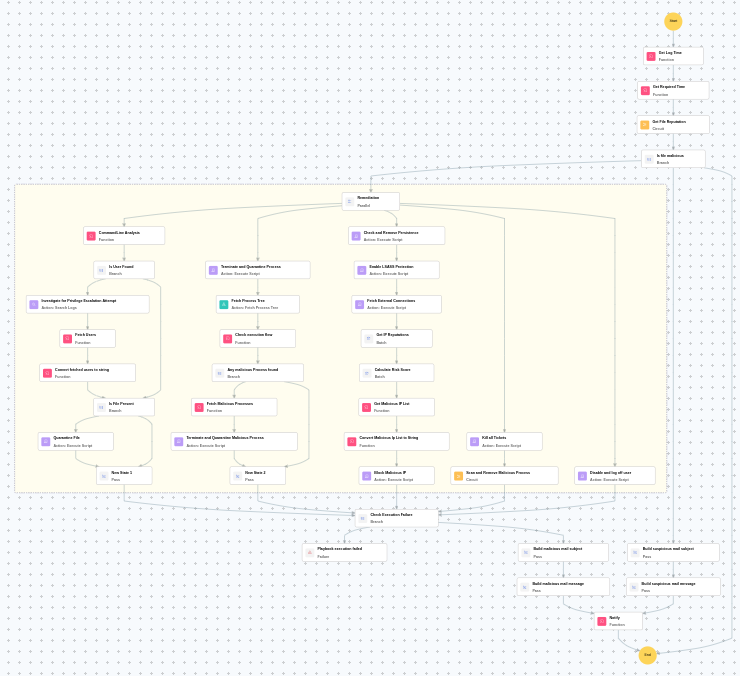The height and width of the screenshot is (676, 740).
Task: Select the 'Get File Reputation' label
Action: [669, 122]
